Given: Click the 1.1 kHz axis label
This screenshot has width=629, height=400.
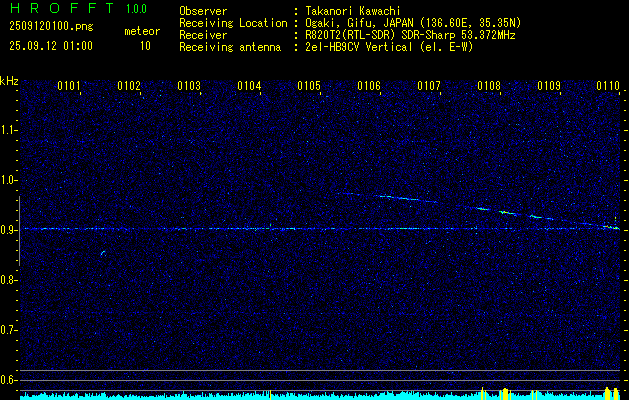Looking at the screenshot, I should 9,130.
